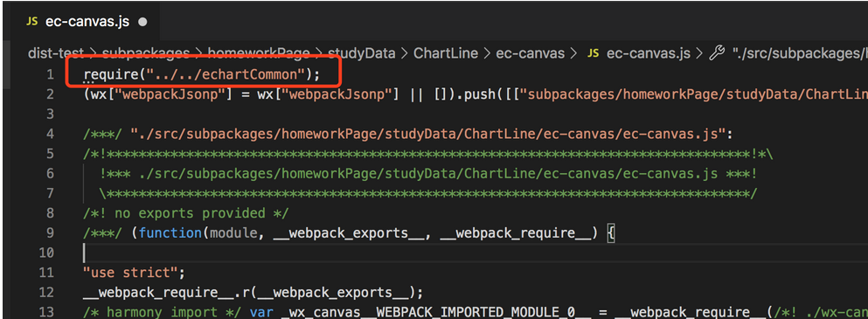868x319 pixels.
Task: Click the unsaved dot on ec-canvas.js tab
Action: (x=142, y=23)
